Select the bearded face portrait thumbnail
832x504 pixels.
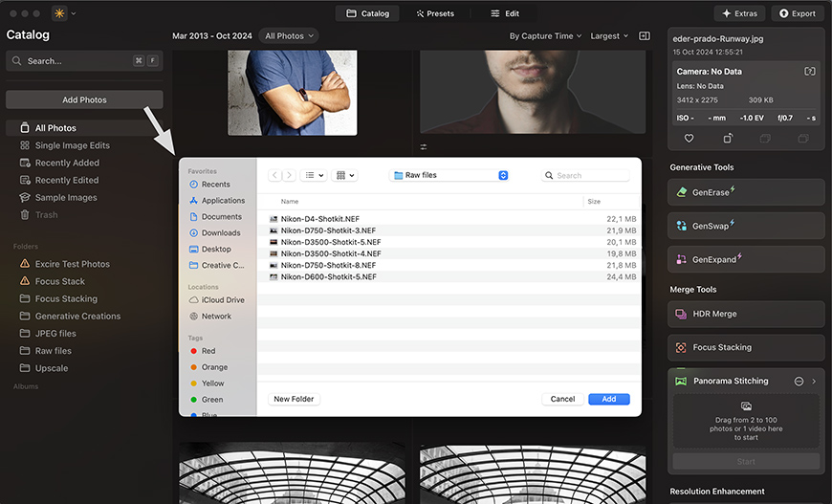533,92
